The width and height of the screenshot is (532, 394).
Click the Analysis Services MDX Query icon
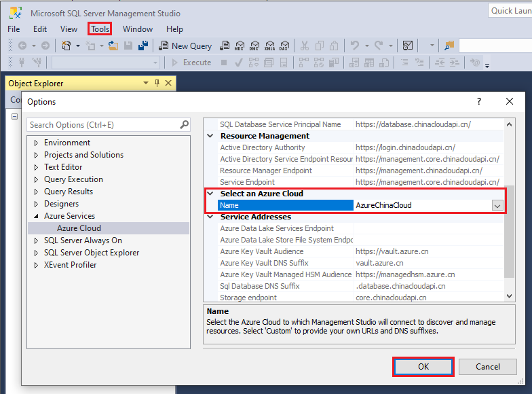[240, 46]
